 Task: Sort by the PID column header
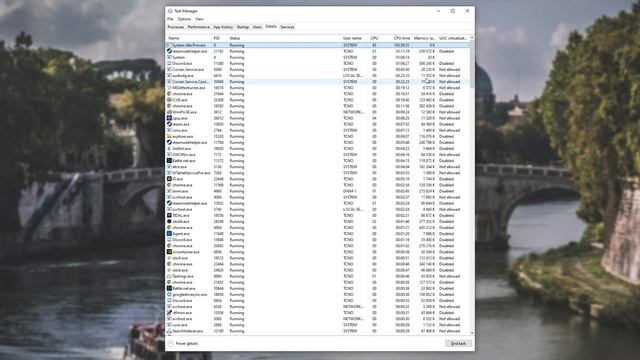220,38
